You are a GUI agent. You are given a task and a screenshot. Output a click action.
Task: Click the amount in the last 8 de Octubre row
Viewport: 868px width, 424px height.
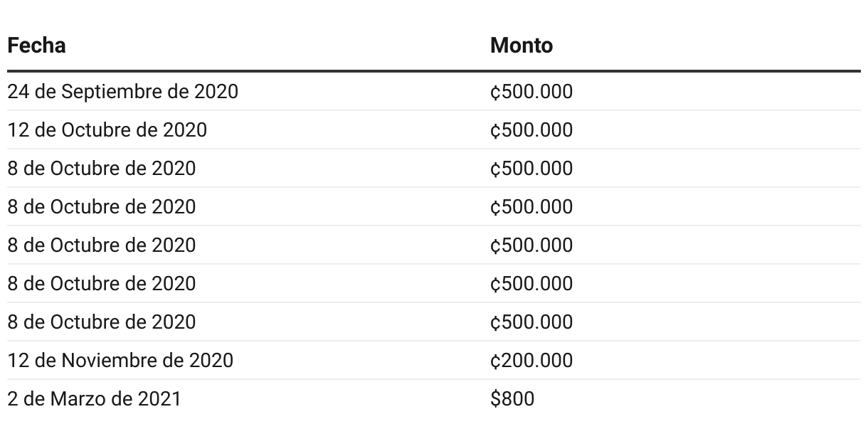point(531,322)
